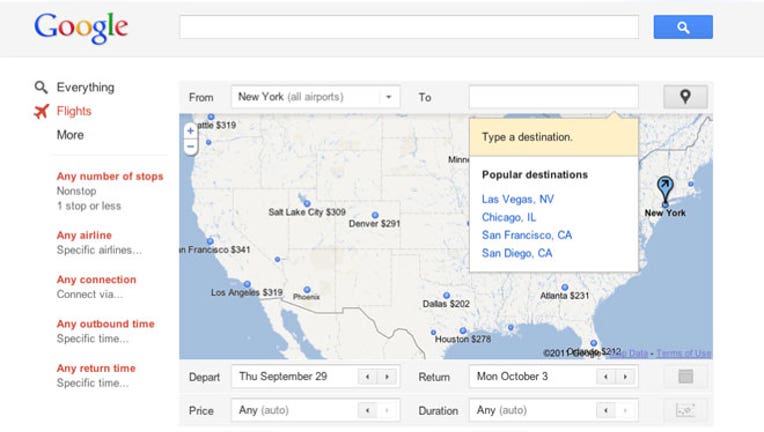Click the Seattle $319 map dot

pos(211,117)
